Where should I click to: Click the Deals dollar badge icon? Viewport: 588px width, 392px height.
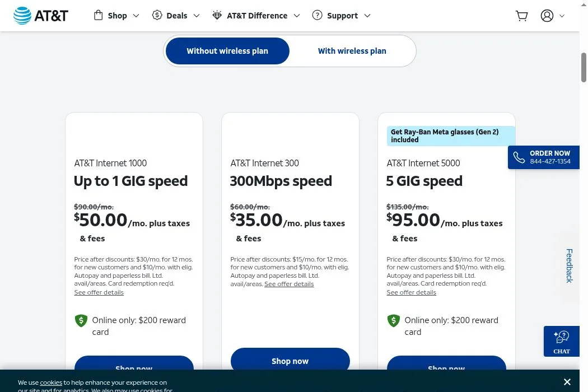[157, 15]
